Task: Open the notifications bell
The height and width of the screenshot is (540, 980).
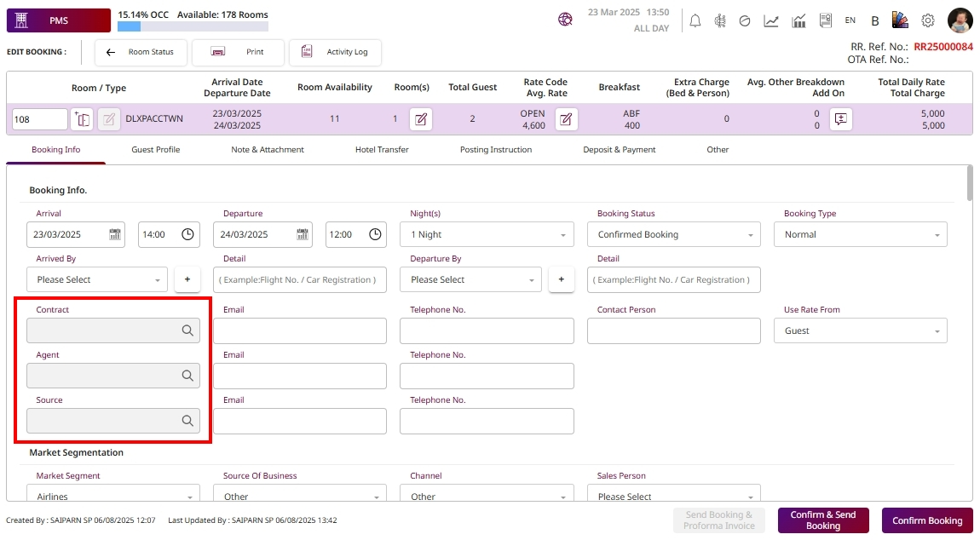Action: [x=695, y=20]
